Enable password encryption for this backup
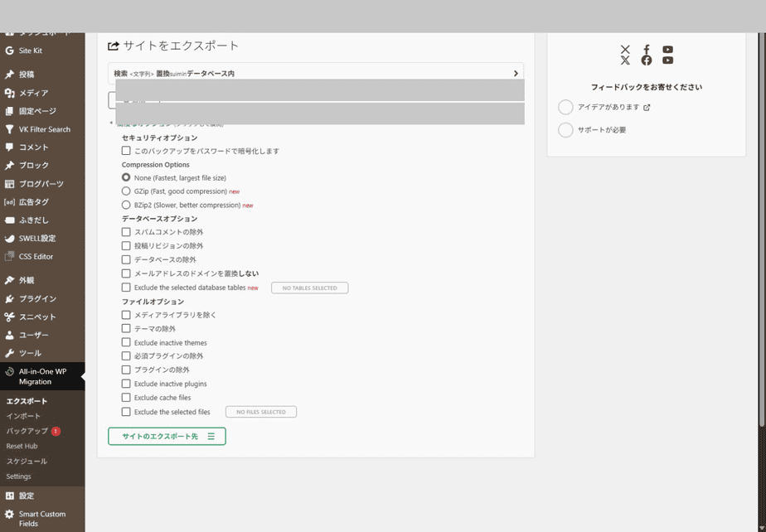 point(126,151)
